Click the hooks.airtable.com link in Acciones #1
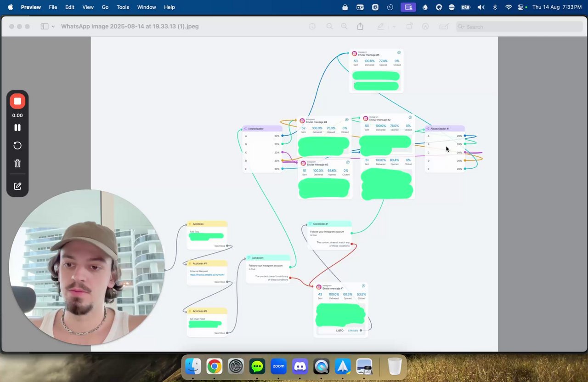588x382 pixels. point(207,275)
